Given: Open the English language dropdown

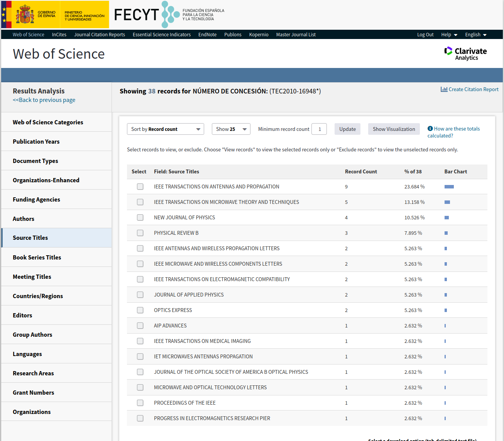Looking at the screenshot, I should (x=475, y=35).
